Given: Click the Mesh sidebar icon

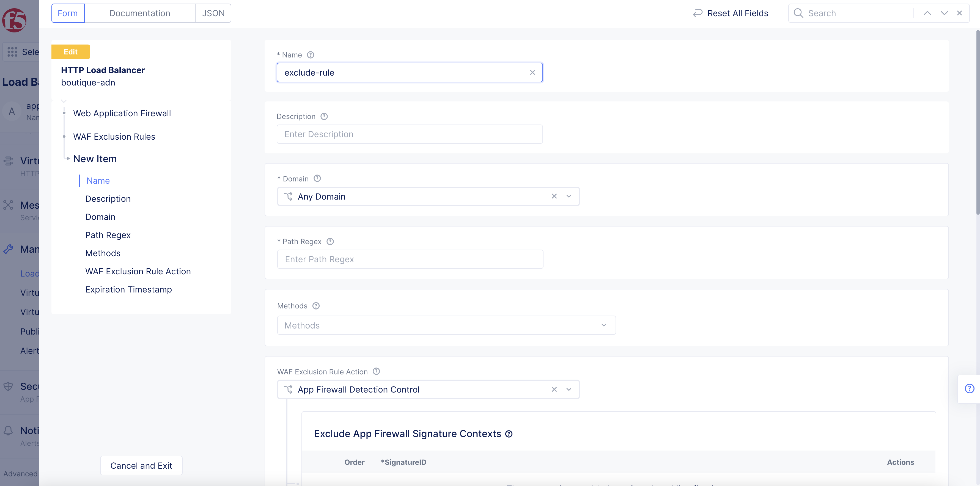Looking at the screenshot, I should point(8,205).
